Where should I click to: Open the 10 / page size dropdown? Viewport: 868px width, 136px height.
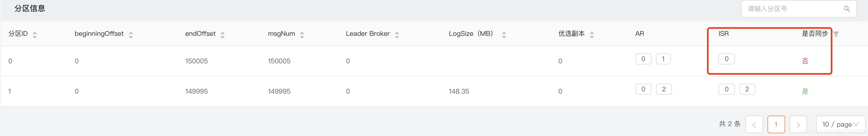click(840, 124)
